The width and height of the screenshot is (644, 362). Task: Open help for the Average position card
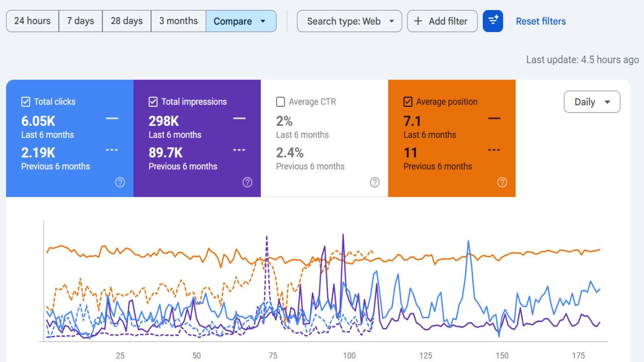coord(502,183)
